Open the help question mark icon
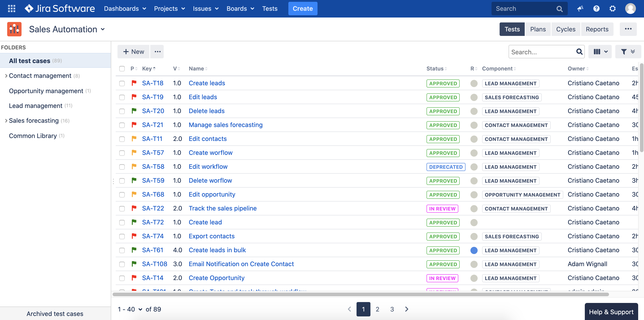 pyautogui.click(x=596, y=9)
